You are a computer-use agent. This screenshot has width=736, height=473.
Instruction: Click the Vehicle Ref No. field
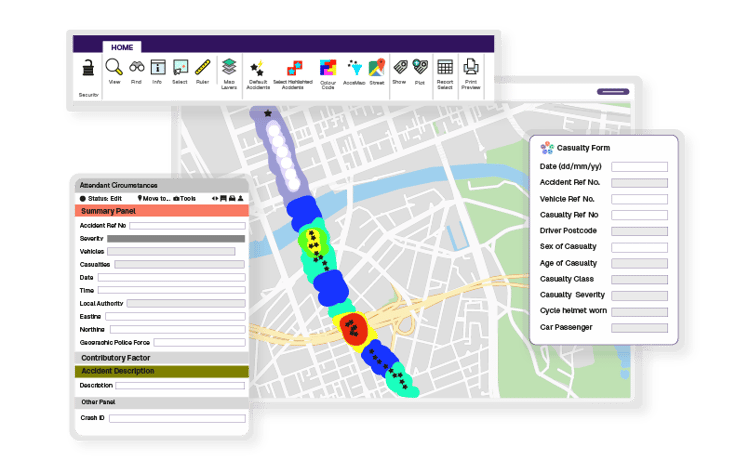coord(639,199)
